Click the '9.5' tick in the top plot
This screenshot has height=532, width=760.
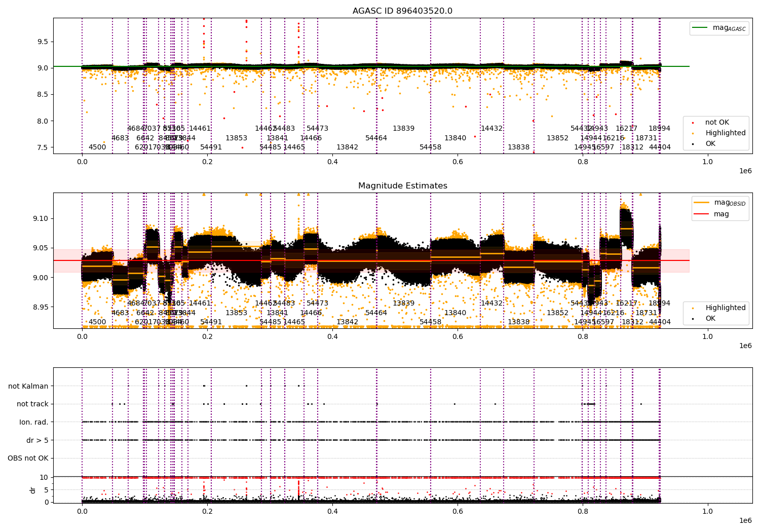click(43, 42)
